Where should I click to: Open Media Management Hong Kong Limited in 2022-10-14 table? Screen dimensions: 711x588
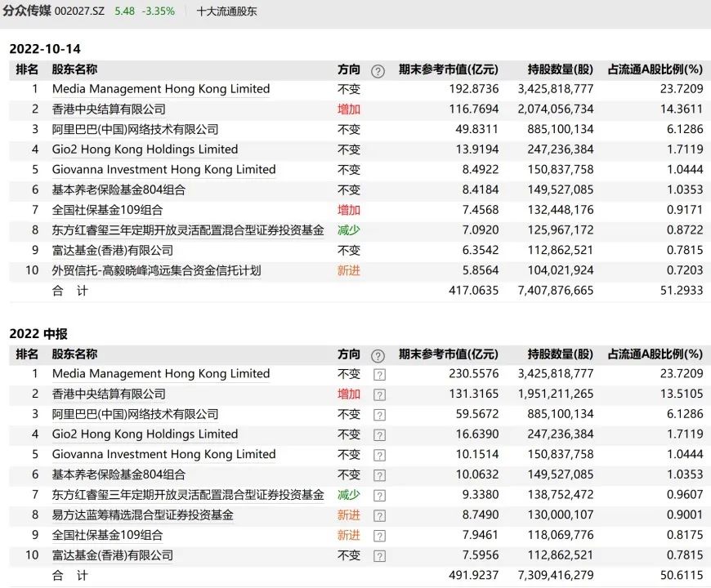[161, 89]
